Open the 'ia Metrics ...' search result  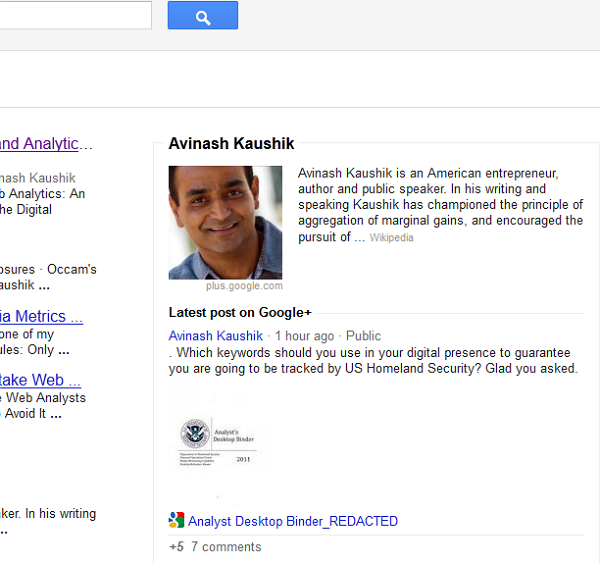click(x=41, y=316)
